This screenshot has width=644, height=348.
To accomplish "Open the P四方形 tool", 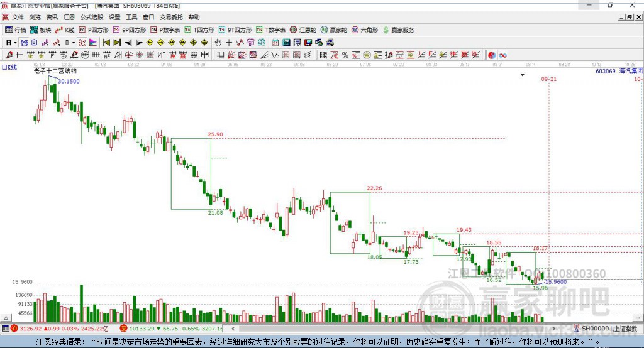I will tap(94, 30).
